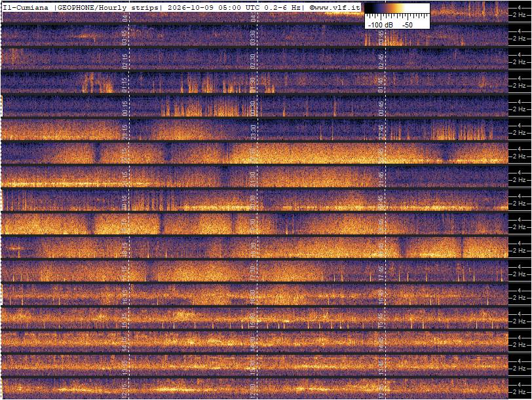Screen dimensions: 532x400
Task: Click the "2 Hz" label on the 21:00 strip
Action: pyautogui.click(x=519, y=180)
